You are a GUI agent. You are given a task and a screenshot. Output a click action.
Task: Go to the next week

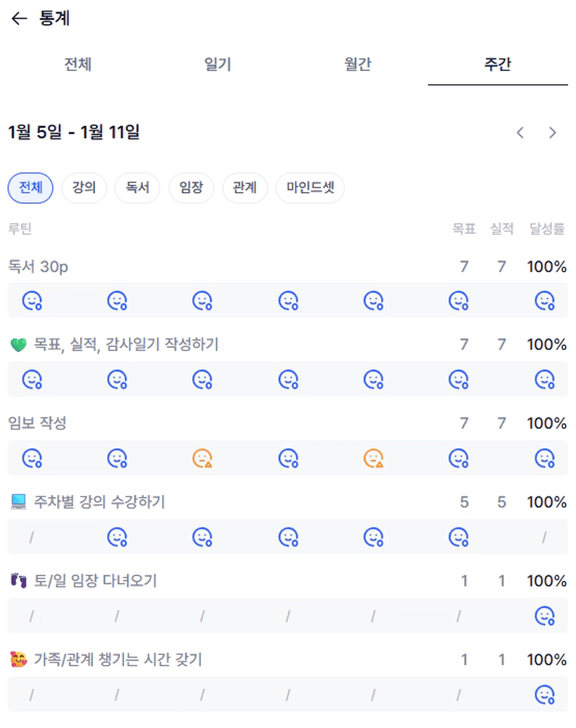(x=552, y=133)
